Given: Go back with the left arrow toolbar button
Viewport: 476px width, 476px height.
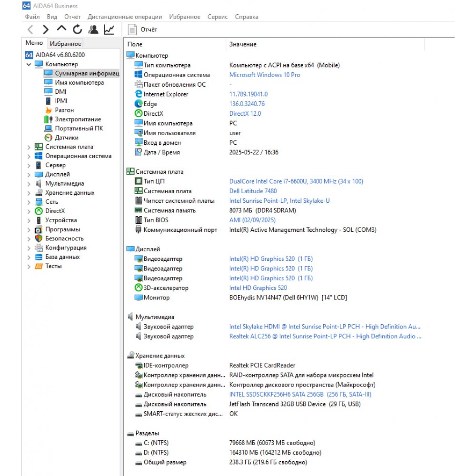Looking at the screenshot, I should coord(30,30).
